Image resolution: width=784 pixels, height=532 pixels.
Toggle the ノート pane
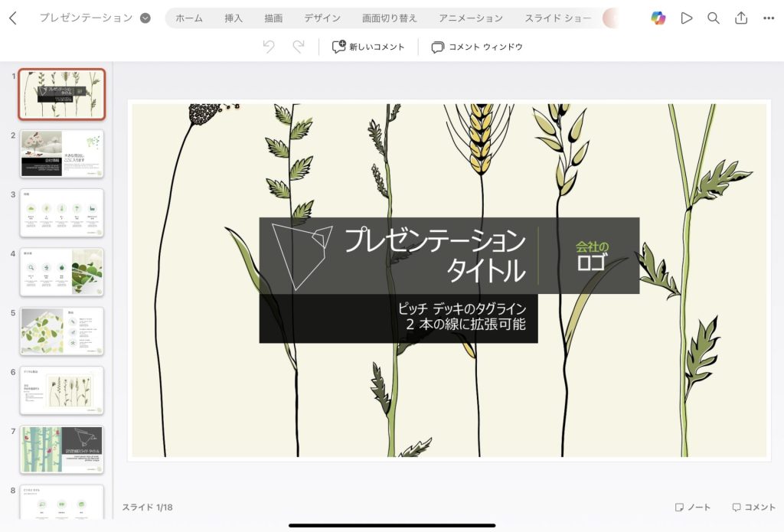coord(692,507)
